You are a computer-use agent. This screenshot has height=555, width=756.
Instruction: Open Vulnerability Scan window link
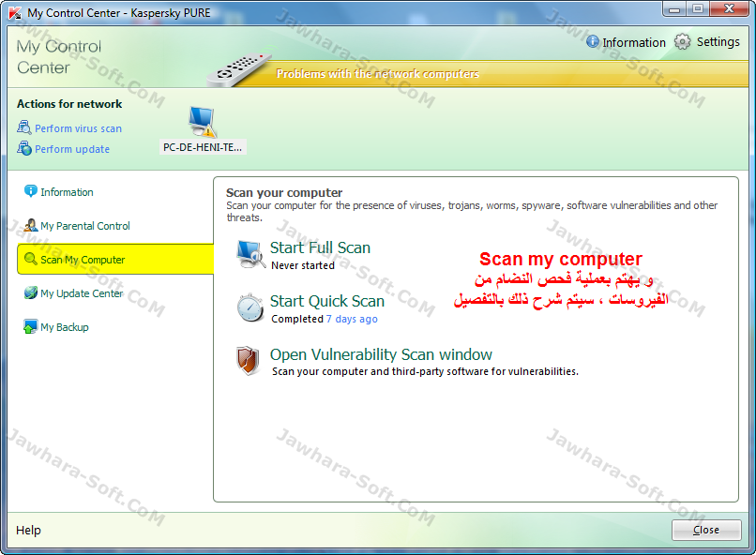point(381,354)
